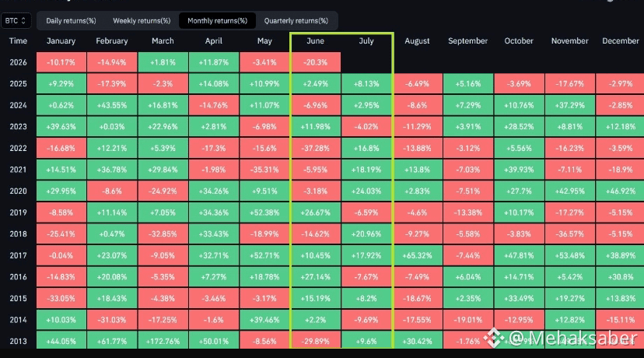The width and height of the screenshot is (644, 358).
Task: Click the July column header
Action: coord(366,41)
